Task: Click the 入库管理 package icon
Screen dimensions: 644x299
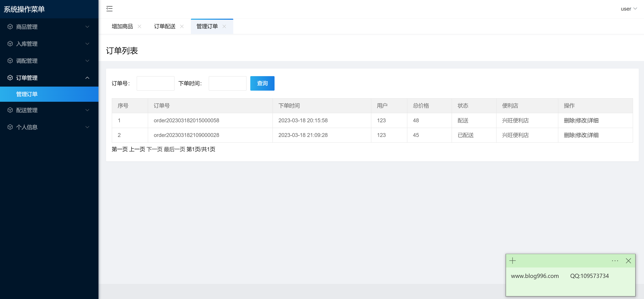Action: [x=10, y=44]
